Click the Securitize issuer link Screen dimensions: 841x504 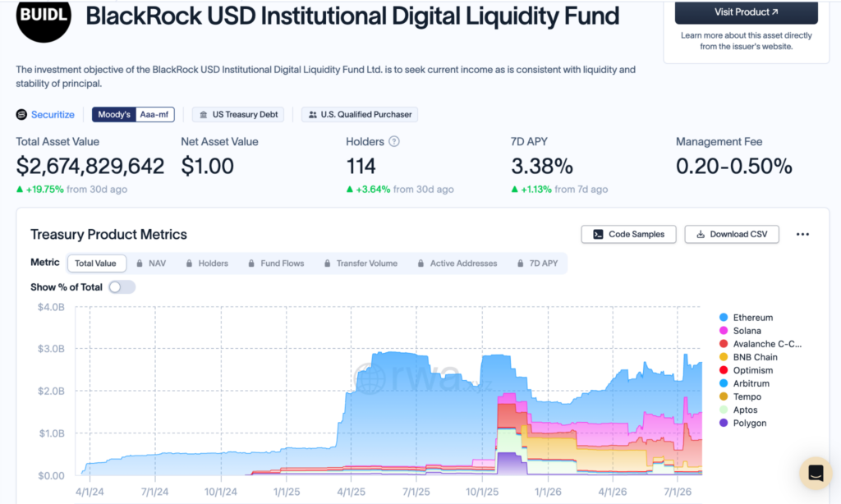tap(53, 114)
